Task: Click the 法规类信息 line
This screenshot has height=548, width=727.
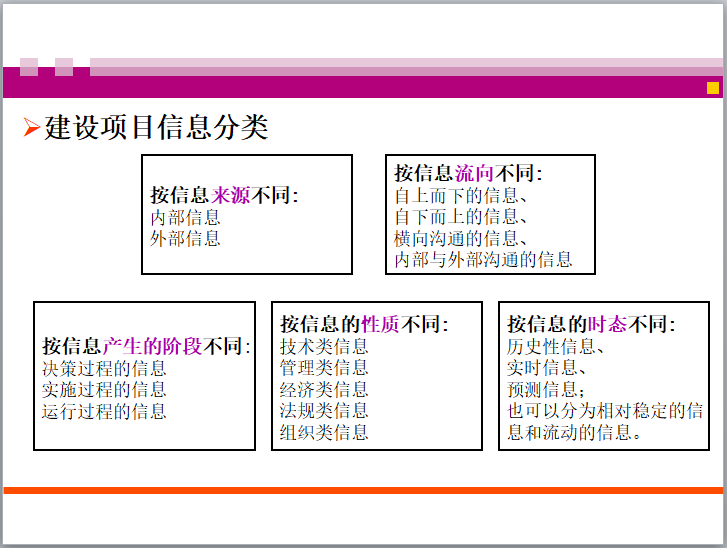Action: click(324, 411)
